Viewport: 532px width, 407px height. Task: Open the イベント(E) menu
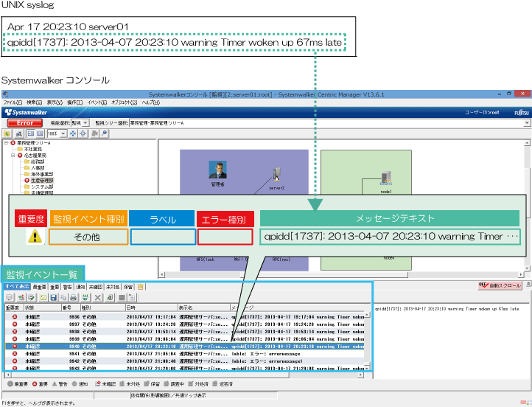coord(97,102)
